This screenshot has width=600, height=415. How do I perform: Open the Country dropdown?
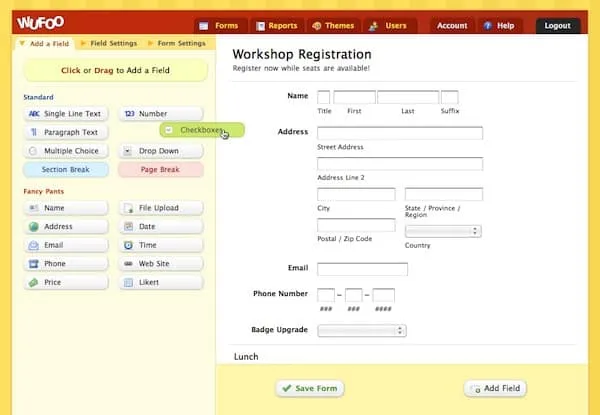click(442, 231)
